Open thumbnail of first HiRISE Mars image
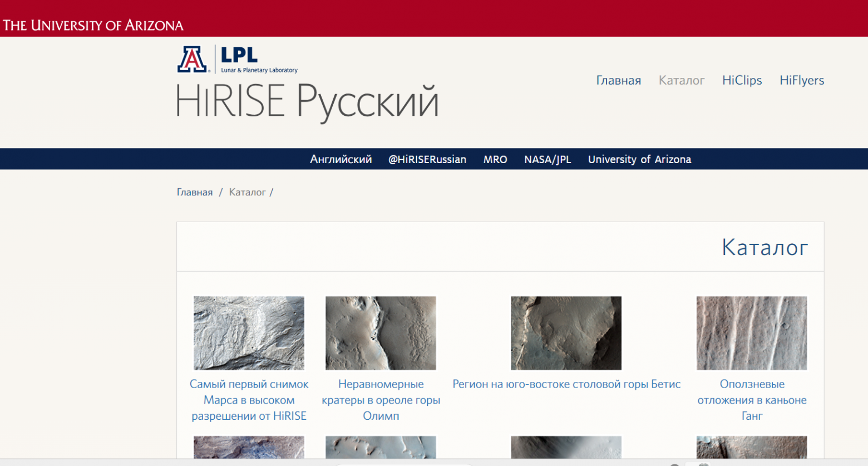868x466 pixels. point(249,333)
